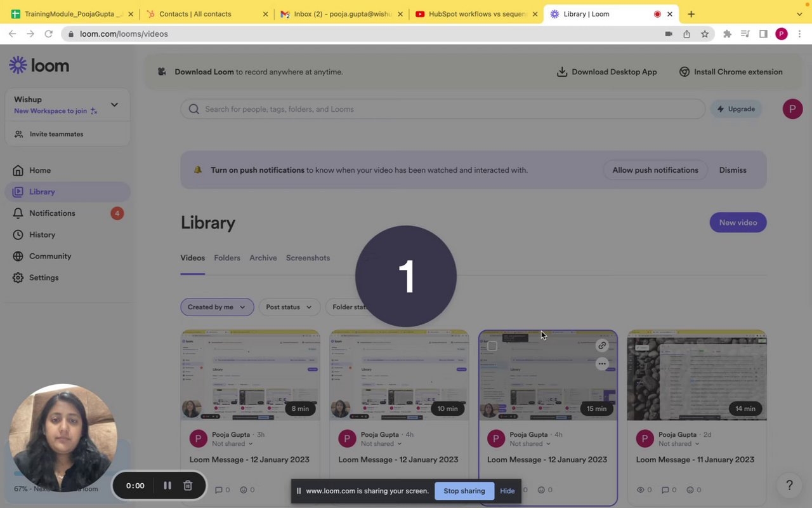
Task: Open Settings with the gear icon
Action: 18,277
